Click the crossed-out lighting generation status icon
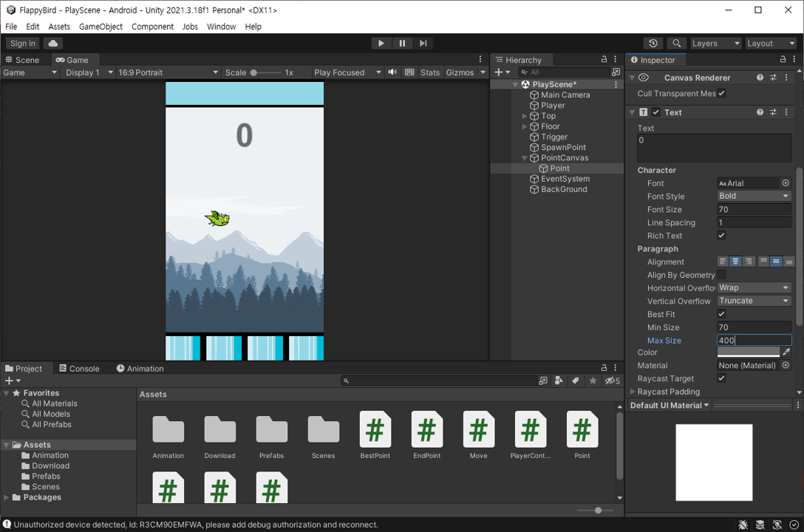This screenshot has height=532, width=804. pyautogui.click(x=777, y=525)
